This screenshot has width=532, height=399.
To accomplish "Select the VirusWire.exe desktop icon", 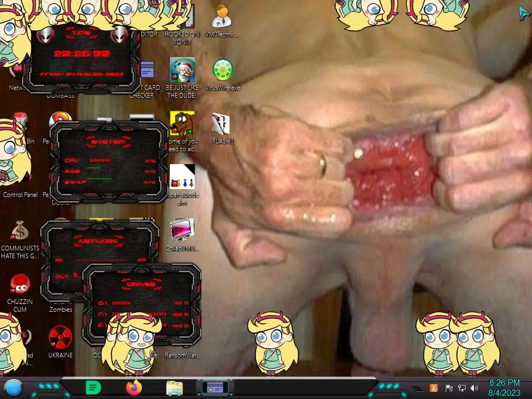I will 222,75.
